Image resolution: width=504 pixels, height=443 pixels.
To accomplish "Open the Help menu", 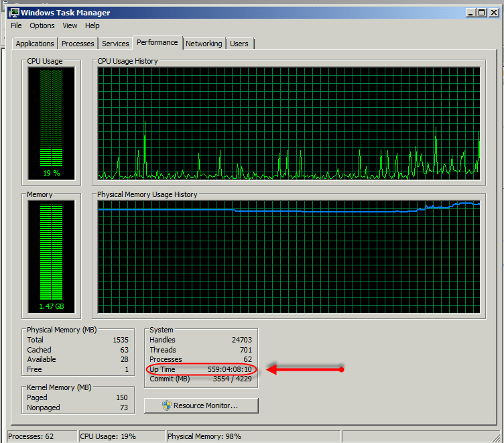I will [92, 25].
